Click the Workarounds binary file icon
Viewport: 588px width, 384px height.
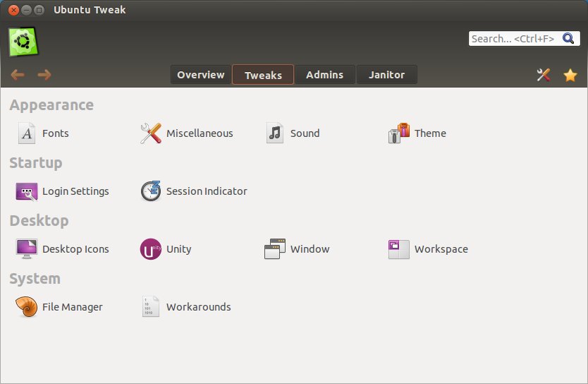[151, 306]
